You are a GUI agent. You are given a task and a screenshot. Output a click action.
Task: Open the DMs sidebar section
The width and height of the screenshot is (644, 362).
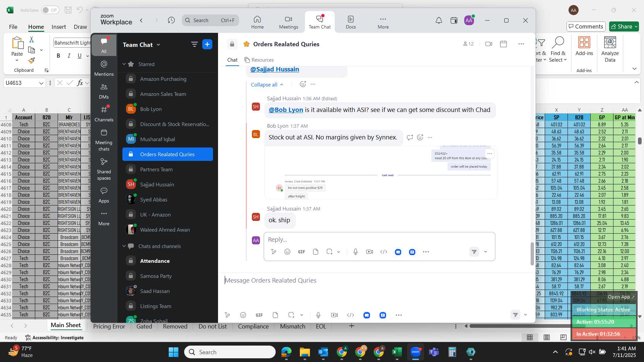[104, 91]
